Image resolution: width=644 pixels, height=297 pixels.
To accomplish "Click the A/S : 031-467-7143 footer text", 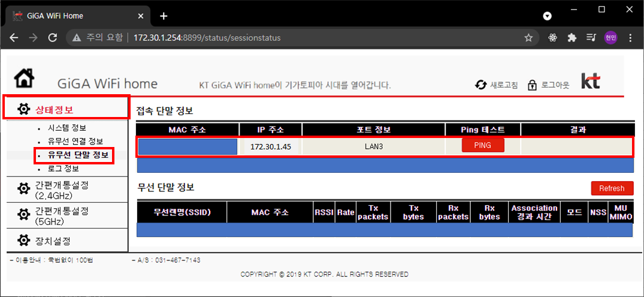I will coord(166,260).
